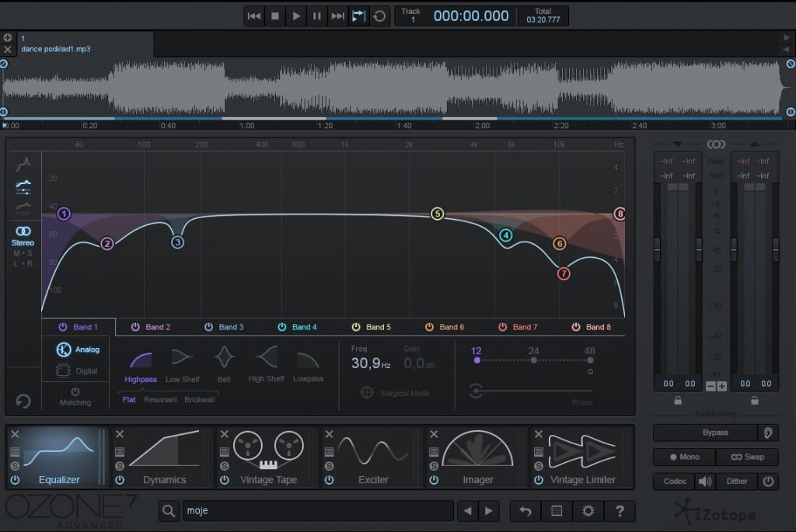
Task: Search presets with magnifier icon
Action: [x=169, y=511]
